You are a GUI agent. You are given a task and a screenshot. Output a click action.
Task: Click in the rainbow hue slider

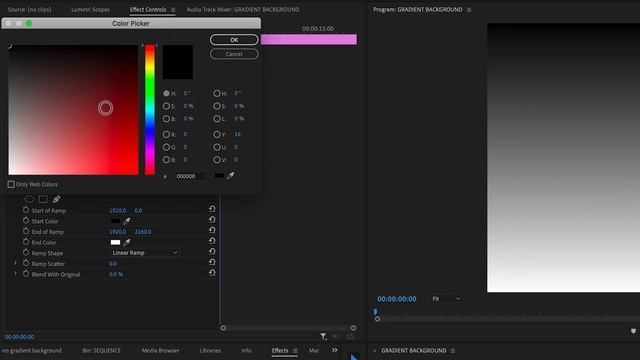pyautogui.click(x=150, y=110)
